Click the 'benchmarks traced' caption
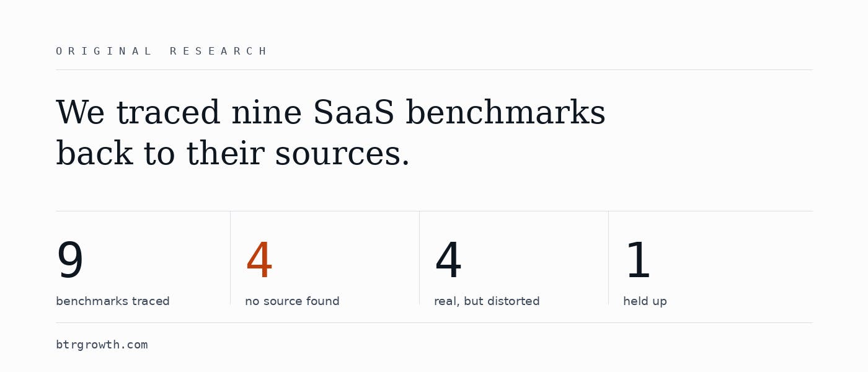Image resolution: width=868 pixels, height=372 pixels. 113,301
